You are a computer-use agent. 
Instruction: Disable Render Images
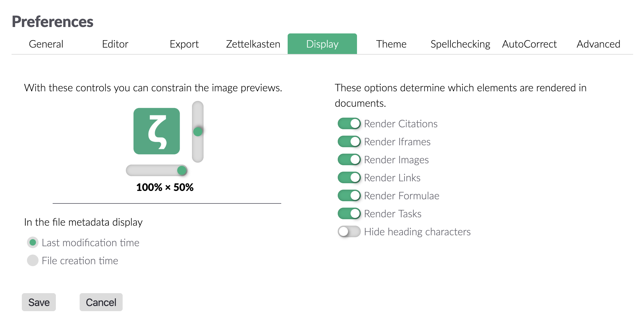[349, 159]
